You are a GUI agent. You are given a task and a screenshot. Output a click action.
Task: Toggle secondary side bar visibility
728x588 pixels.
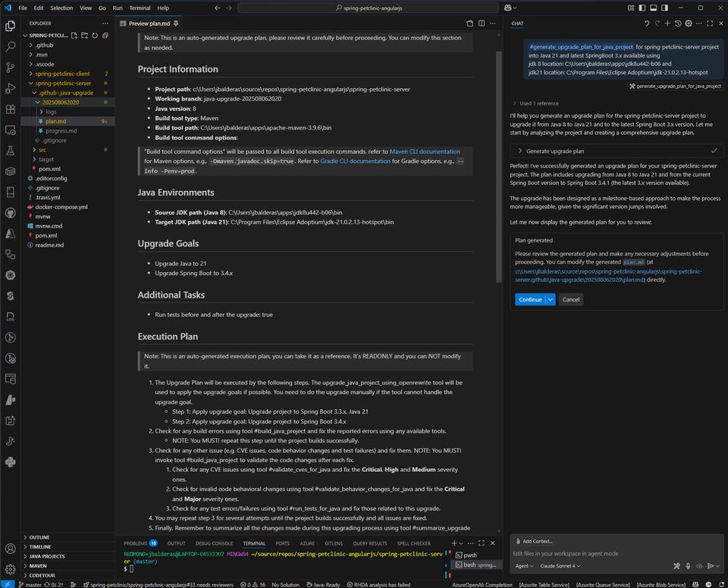coord(665,8)
